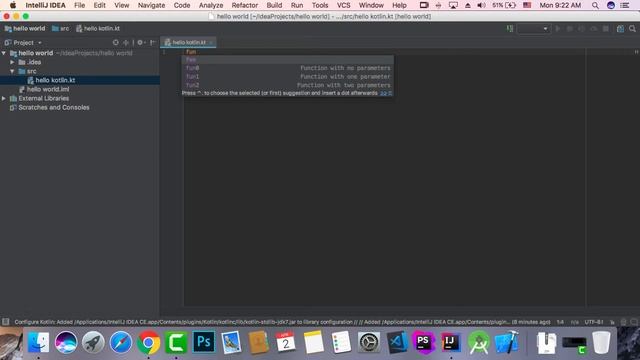This screenshot has width=640, height=360.
Task: Open the Project panel gear settings
Action: pyautogui.click(x=141, y=42)
